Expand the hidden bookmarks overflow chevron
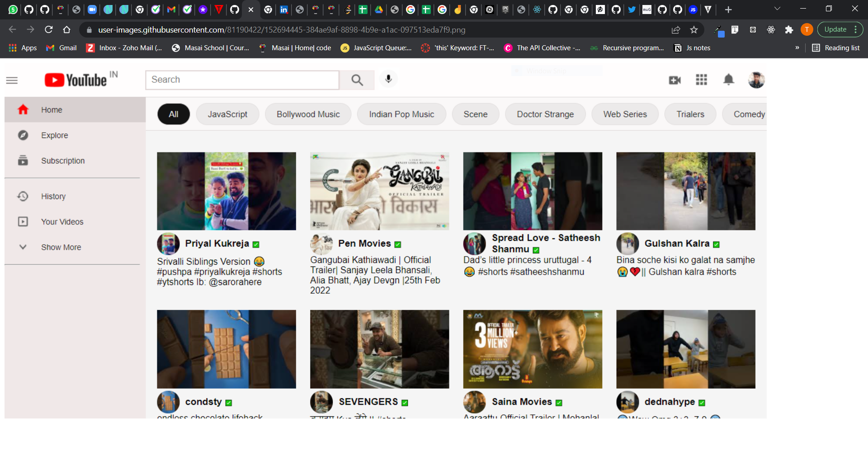Image resolution: width=868 pixels, height=466 pixels. [x=797, y=48]
